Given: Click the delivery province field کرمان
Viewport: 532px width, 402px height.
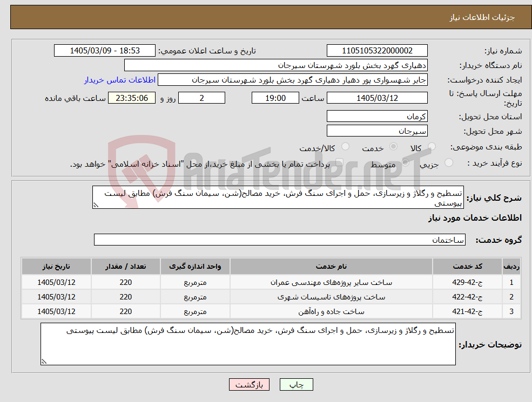Looking at the screenshot, I should (x=377, y=116).
